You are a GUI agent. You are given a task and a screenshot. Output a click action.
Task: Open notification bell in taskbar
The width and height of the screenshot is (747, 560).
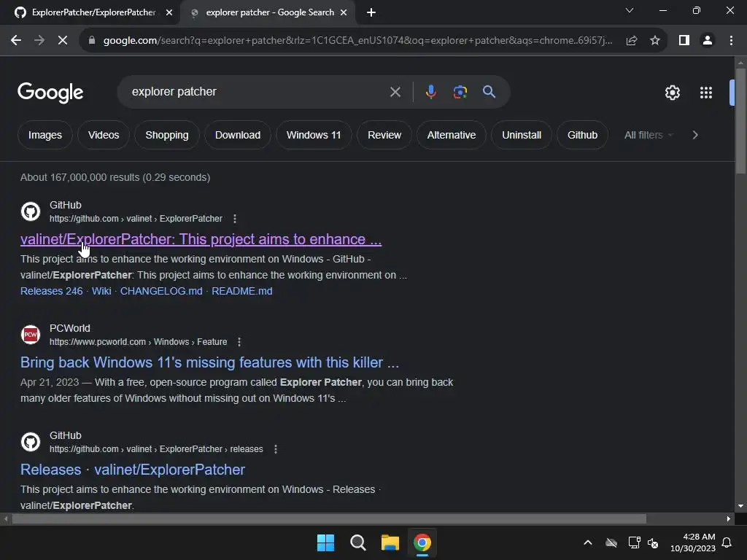point(727,542)
